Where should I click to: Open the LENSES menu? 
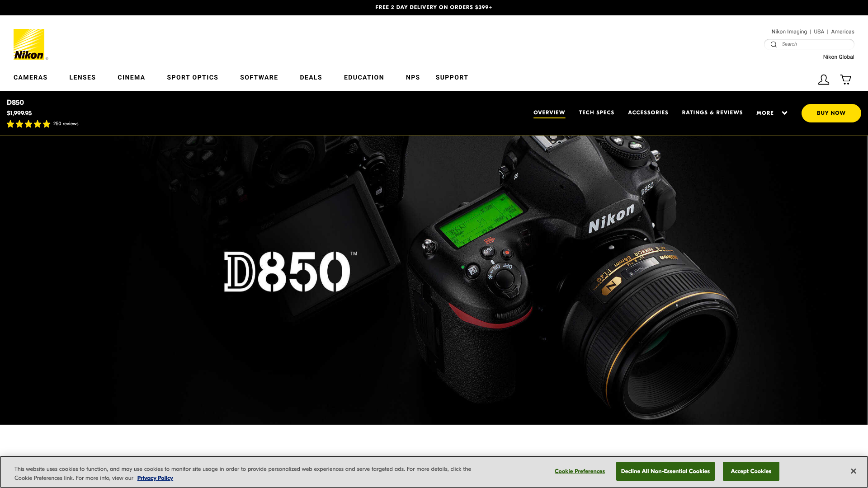pyautogui.click(x=82, y=77)
